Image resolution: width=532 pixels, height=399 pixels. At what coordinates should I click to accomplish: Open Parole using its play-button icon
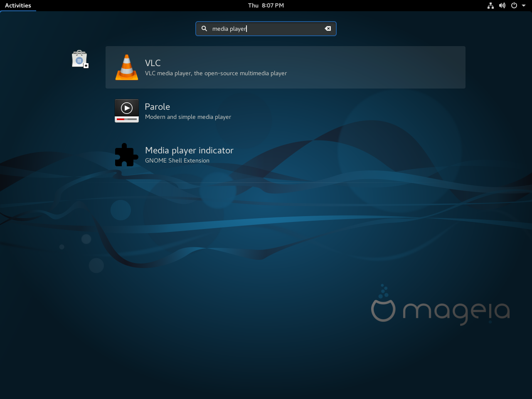click(x=127, y=111)
